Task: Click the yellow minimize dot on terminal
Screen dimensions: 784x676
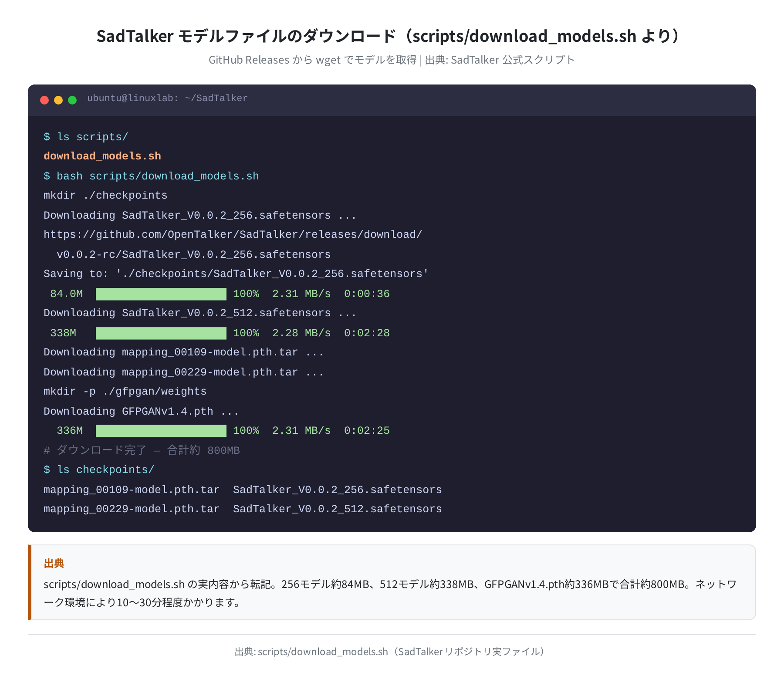Action: tap(58, 100)
